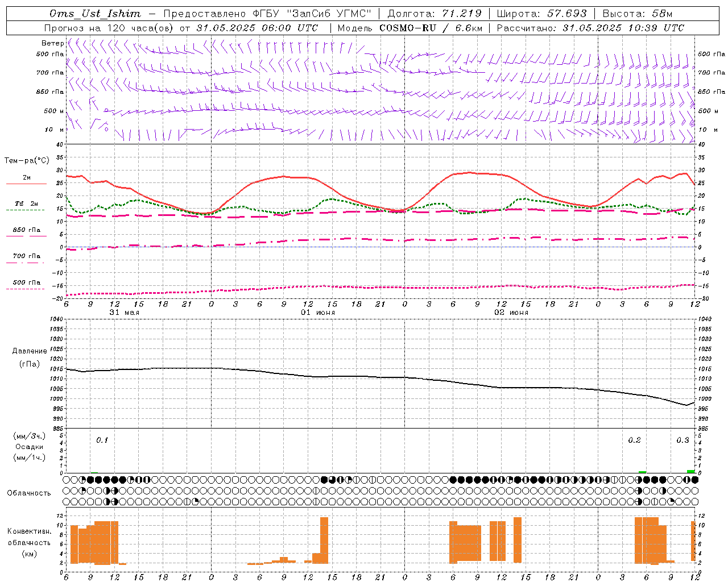Click the Рассчитано: 31.05.2025 10:39 UTC timestamp
728x582 pixels.
[590, 28]
